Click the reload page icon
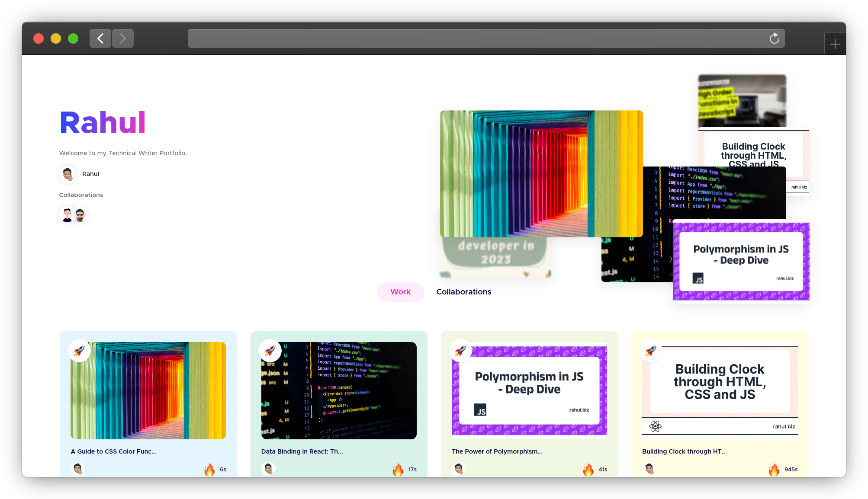This screenshot has height=499, width=868. coord(774,39)
